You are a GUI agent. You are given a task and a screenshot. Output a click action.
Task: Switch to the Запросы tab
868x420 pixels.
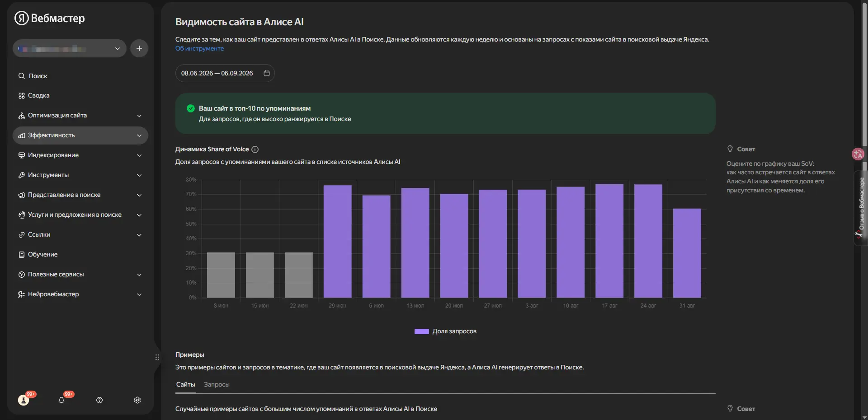217,385
